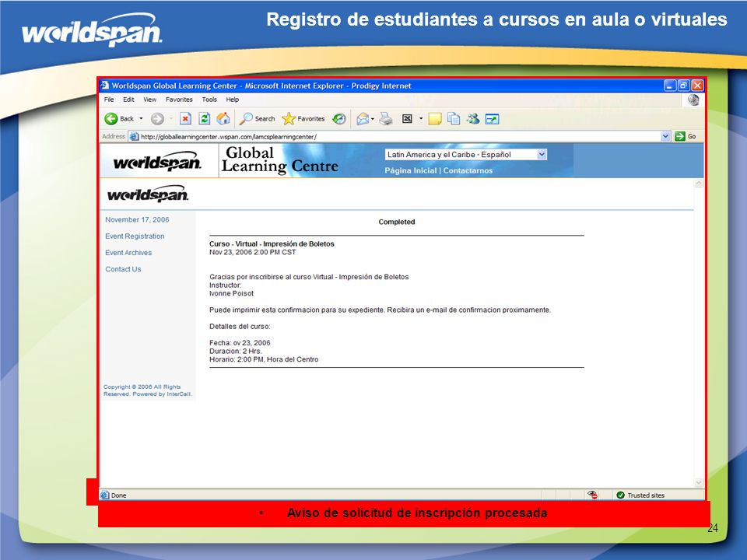Click the privacy eye status bar icon
747x560 pixels.
pyautogui.click(x=593, y=495)
